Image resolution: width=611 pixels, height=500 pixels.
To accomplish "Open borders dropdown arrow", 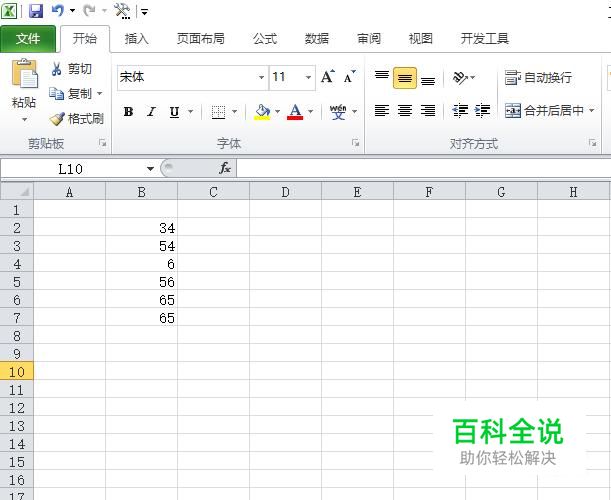I will point(234,112).
